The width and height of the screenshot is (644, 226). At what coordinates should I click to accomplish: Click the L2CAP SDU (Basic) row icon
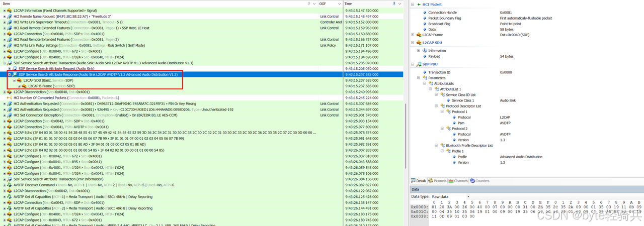[x=20, y=80]
